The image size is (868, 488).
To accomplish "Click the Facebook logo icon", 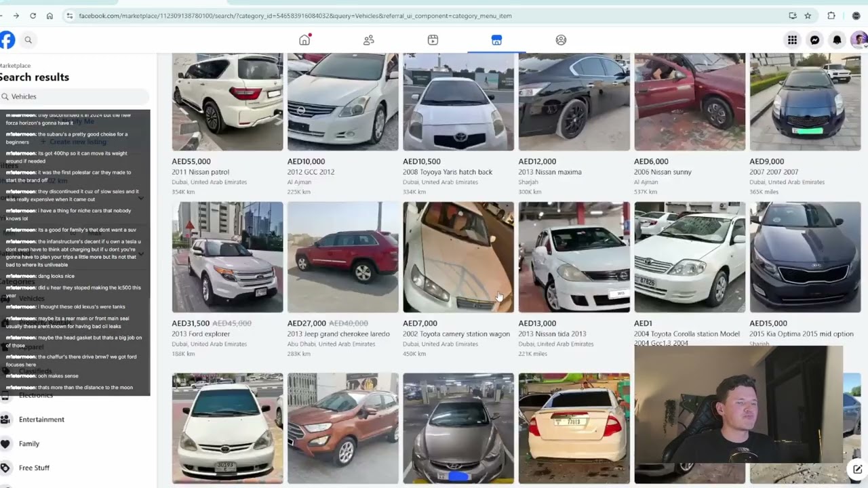I will point(7,40).
